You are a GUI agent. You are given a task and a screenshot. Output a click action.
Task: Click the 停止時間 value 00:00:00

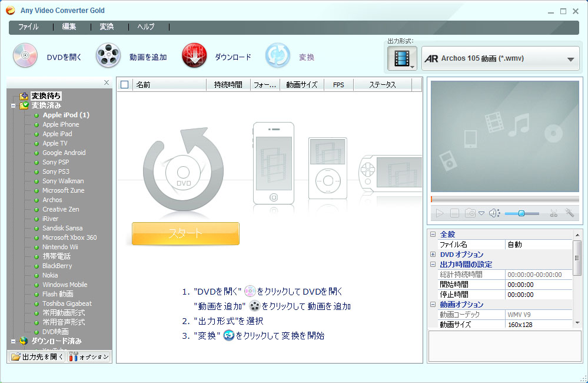[x=539, y=295]
